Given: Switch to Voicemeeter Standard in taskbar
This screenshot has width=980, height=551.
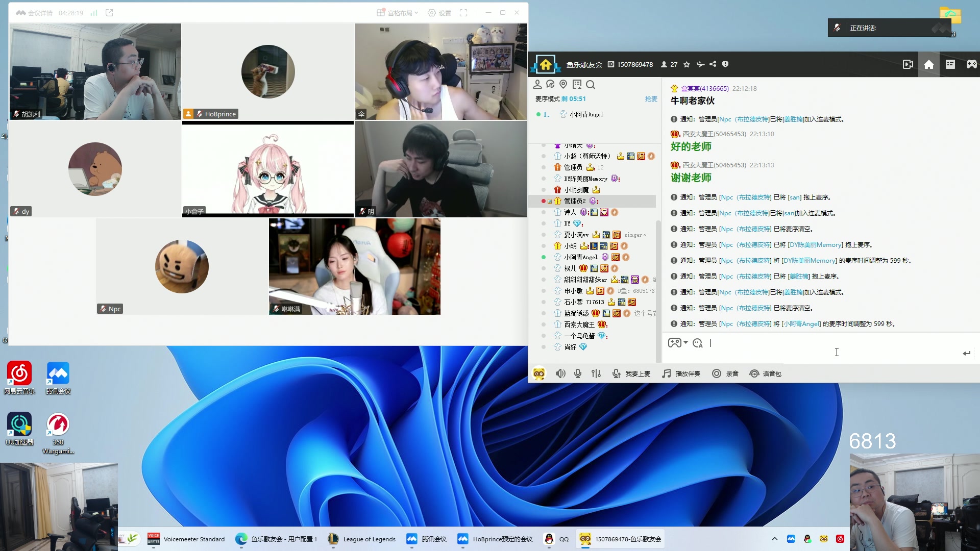Looking at the screenshot, I should 186,539.
